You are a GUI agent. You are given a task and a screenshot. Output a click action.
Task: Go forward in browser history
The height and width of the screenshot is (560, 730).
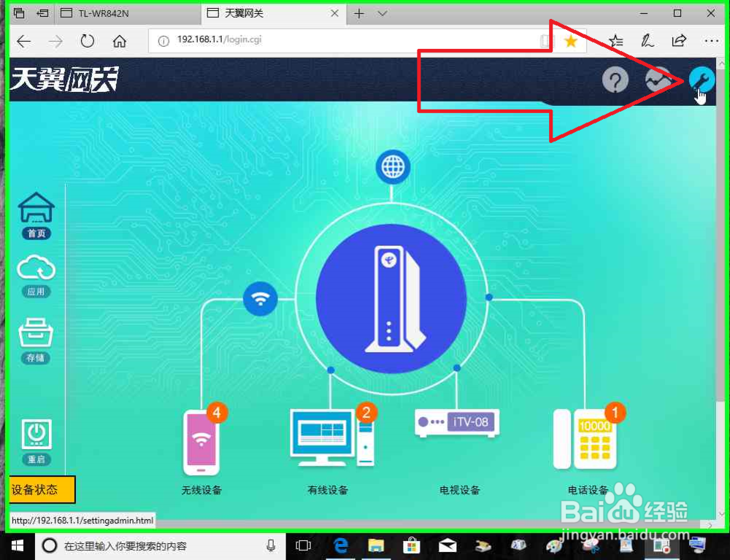point(55,42)
